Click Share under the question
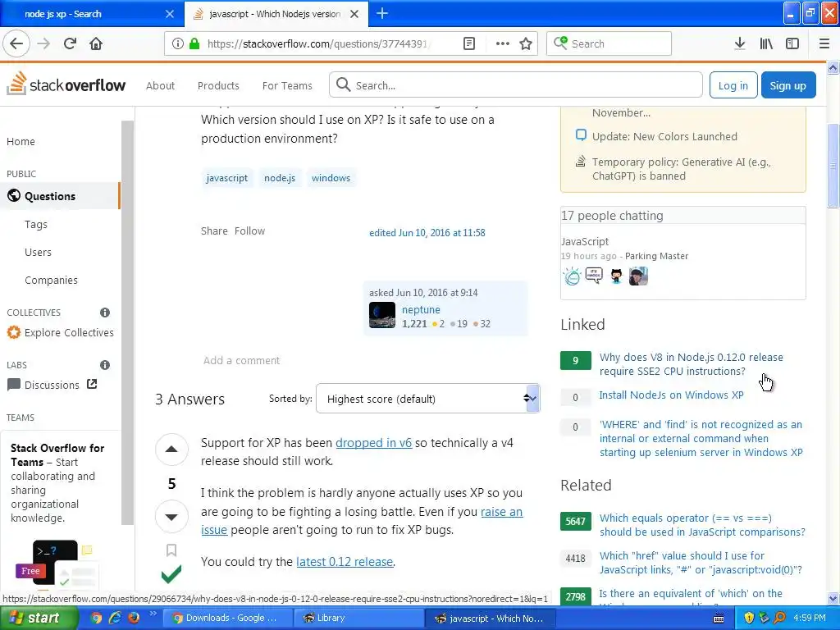Viewport: 840px width, 630px height. click(x=214, y=231)
